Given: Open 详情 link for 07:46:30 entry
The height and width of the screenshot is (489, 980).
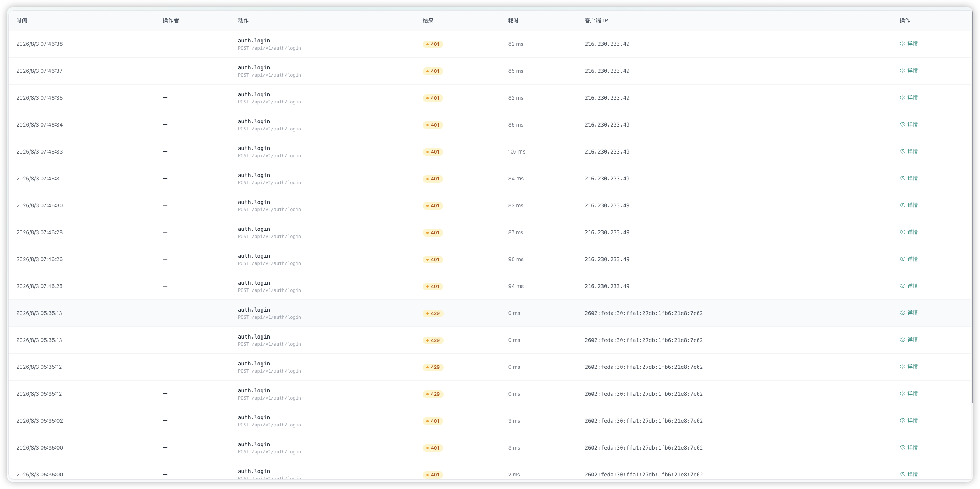Looking at the screenshot, I should pos(908,205).
